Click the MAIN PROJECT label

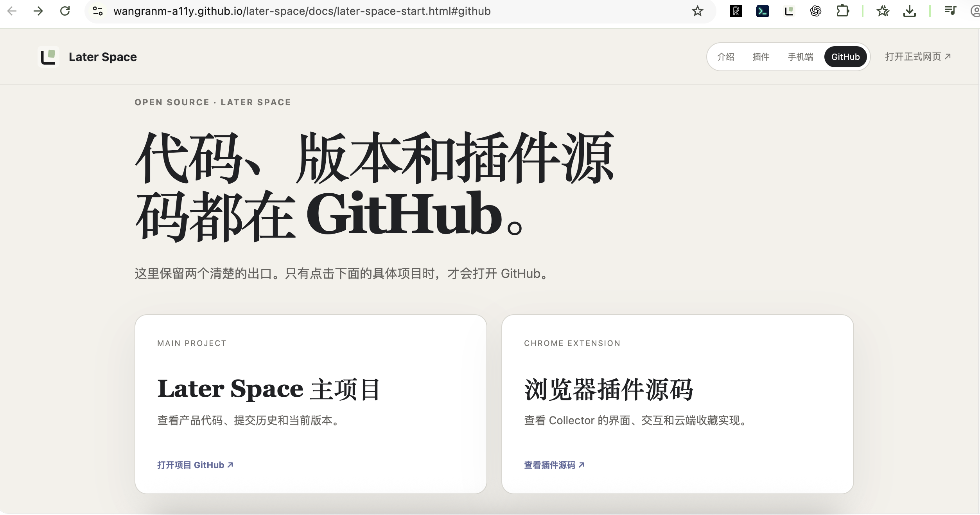point(192,343)
